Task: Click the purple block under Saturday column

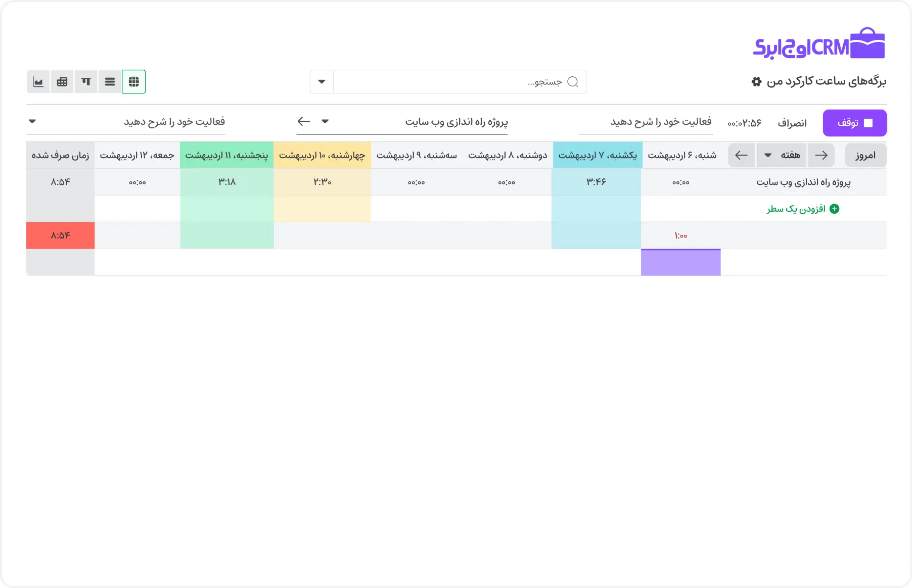Action: coord(680,263)
